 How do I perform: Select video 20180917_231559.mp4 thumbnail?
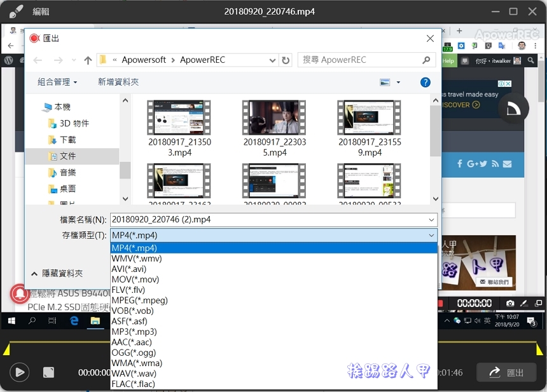[x=370, y=118]
